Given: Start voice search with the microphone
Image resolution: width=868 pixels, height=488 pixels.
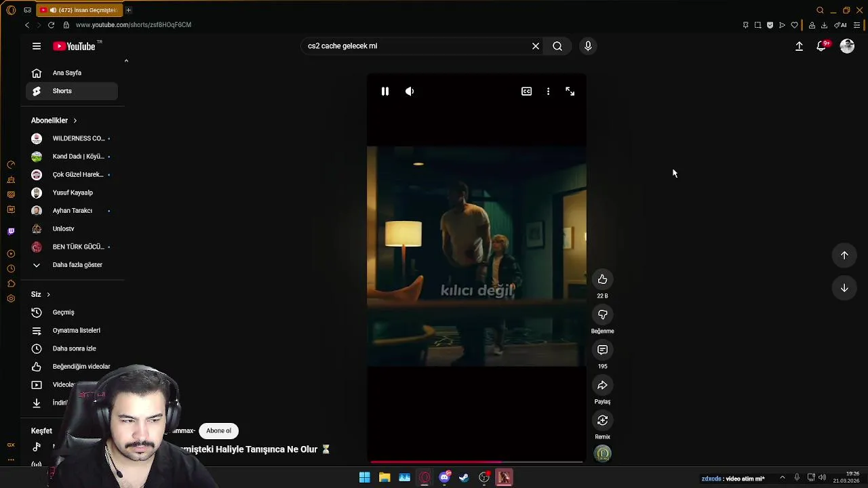Looking at the screenshot, I should click(x=588, y=46).
